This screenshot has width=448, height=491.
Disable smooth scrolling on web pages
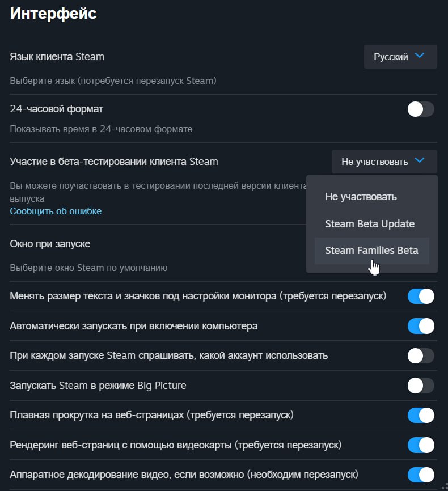(421, 415)
